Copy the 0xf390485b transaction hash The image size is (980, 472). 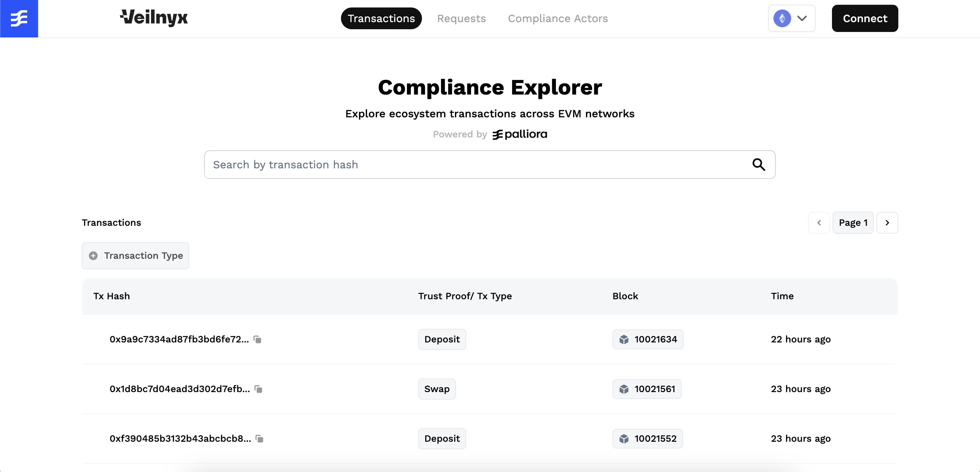pyautogui.click(x=259, y=439)
